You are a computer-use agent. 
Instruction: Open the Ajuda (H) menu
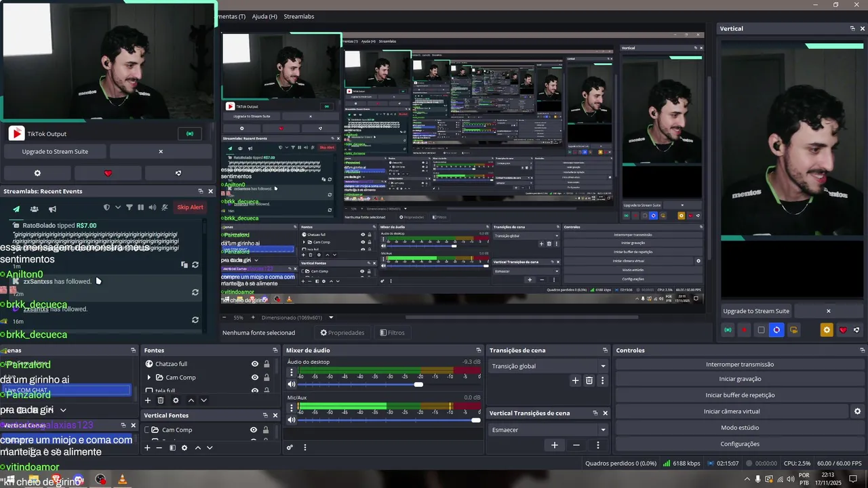[x=264, y=16]
